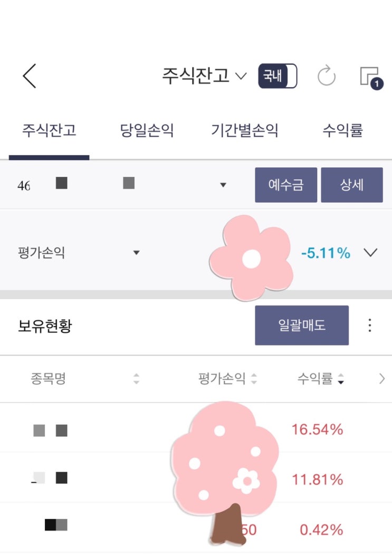Open the account number dropdown arrow
Viewport: 392px width, 554px height.
click(223, 185)
